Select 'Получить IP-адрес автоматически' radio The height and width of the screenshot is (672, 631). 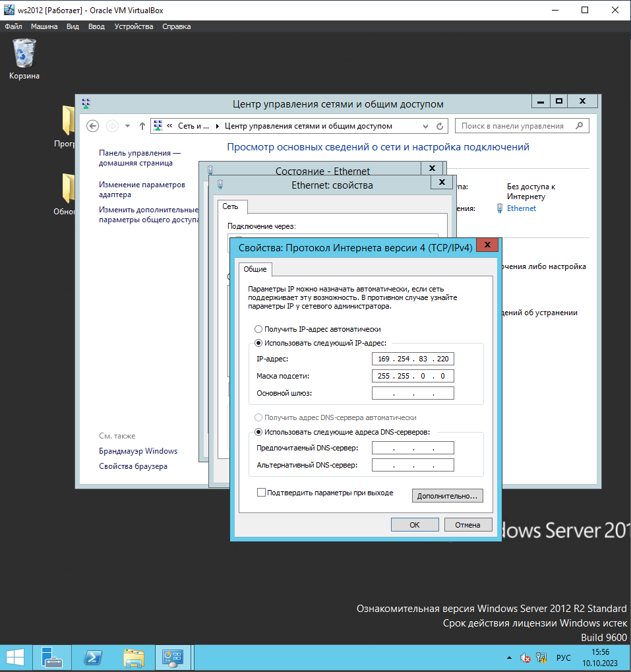(258, 329)
